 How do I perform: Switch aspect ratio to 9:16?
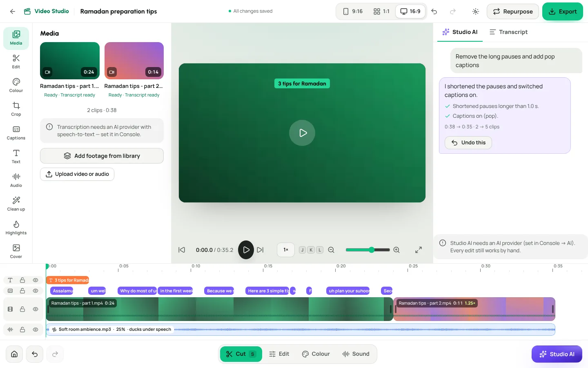click(353, 11)
